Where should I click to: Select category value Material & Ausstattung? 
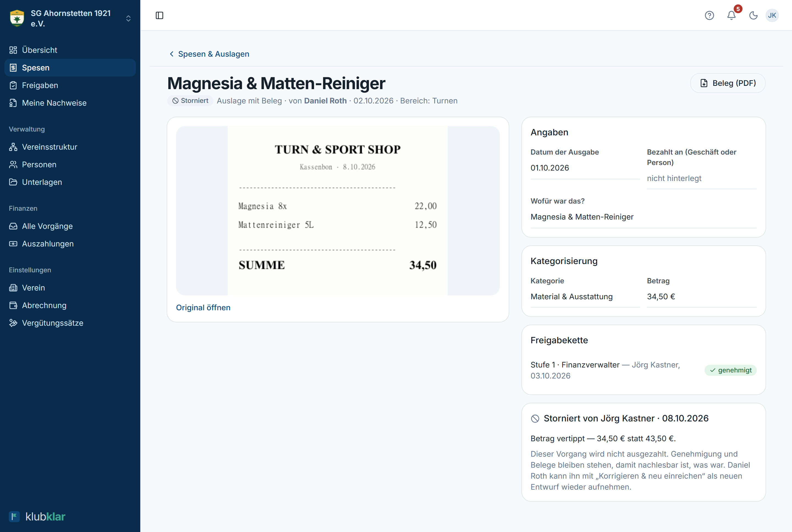(571, 297)
